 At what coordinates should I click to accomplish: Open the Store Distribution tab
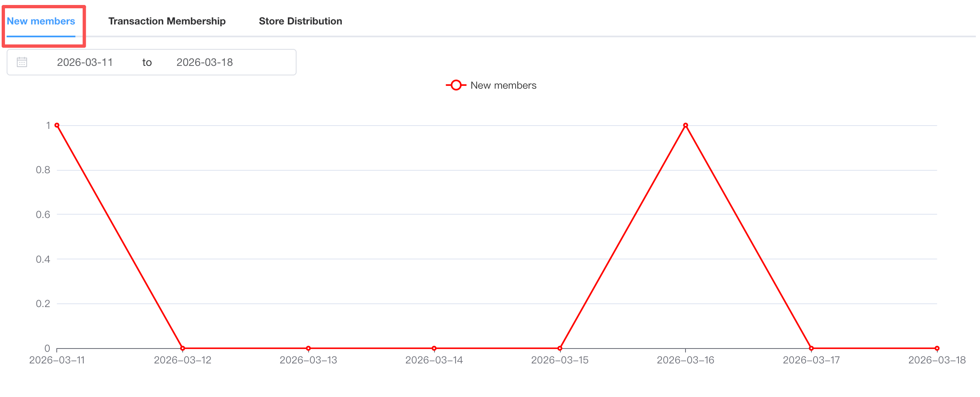300,21
